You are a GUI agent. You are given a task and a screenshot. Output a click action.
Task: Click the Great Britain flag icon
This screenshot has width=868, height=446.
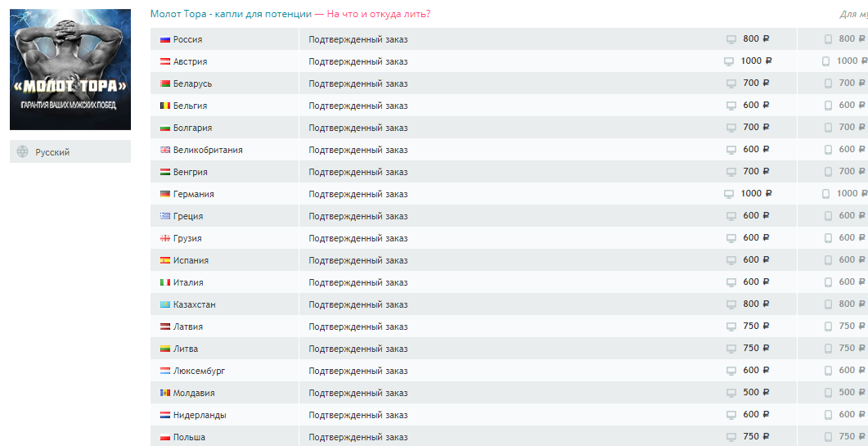164,150
